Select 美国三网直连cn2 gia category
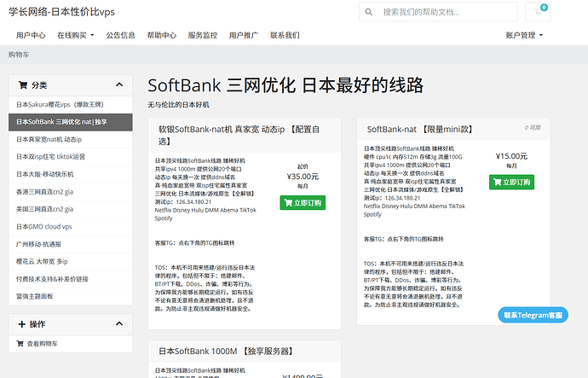This screenshot has height=378, width=588. click(x=71, y=209)
